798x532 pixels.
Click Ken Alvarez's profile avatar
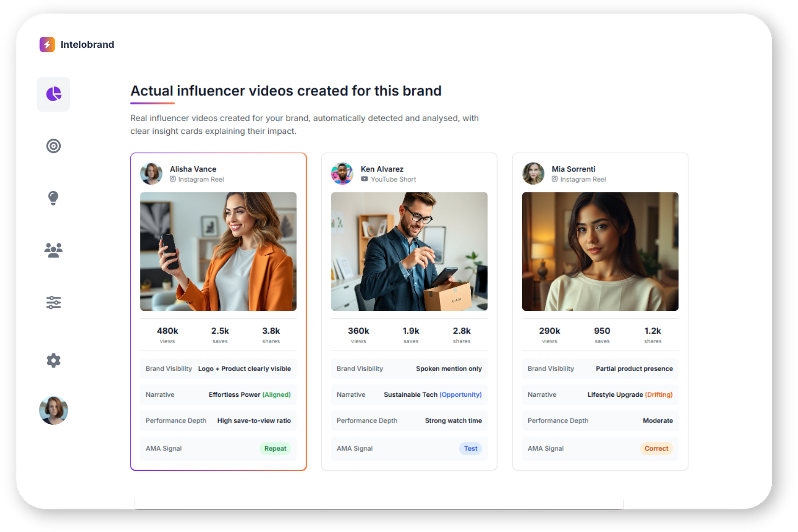tap(342, 173)
